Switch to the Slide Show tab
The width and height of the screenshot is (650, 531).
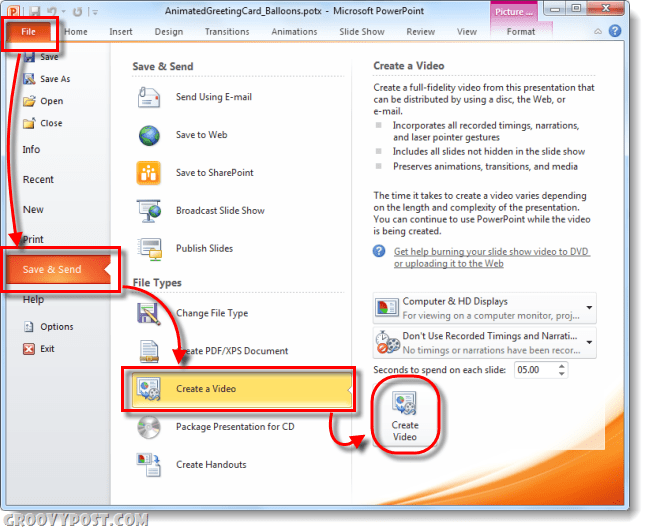[x=362, y=32]
